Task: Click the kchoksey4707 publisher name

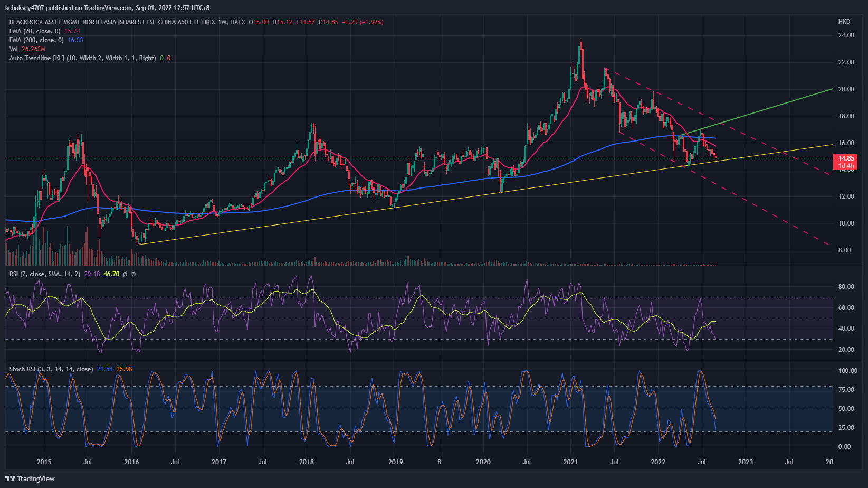Action: point(24,8)
